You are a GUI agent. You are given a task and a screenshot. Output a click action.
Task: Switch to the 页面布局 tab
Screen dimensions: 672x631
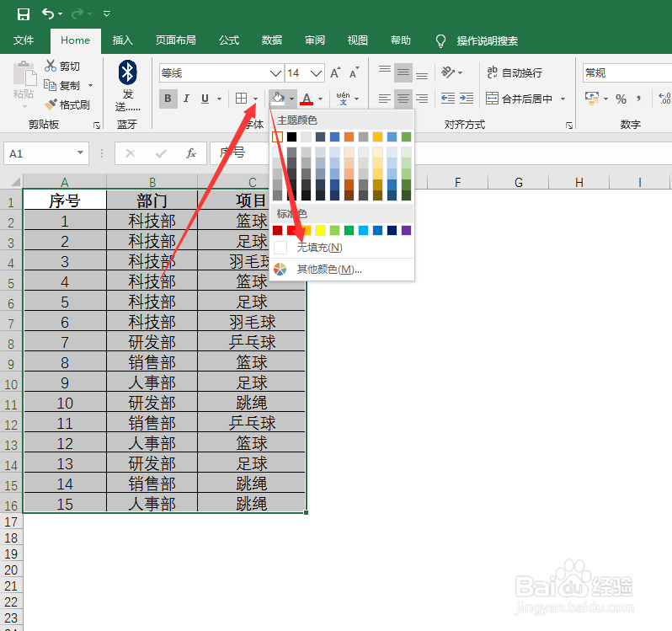(x=175, y=40)
